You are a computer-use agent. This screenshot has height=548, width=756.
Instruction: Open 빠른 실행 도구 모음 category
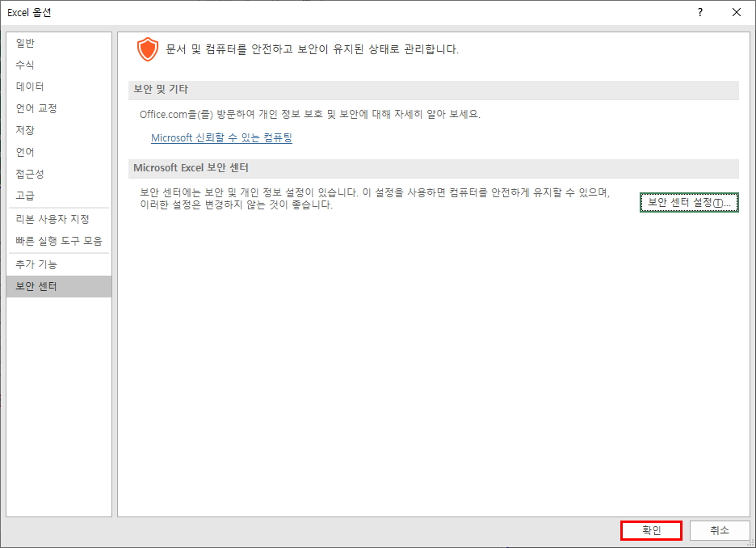click(59, 241)
